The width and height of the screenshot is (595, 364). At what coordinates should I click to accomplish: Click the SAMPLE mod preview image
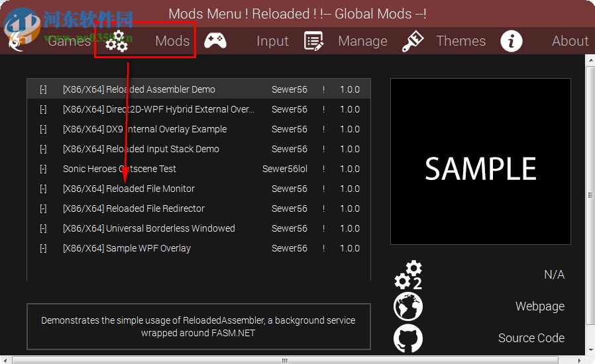(x=480, y=161)
